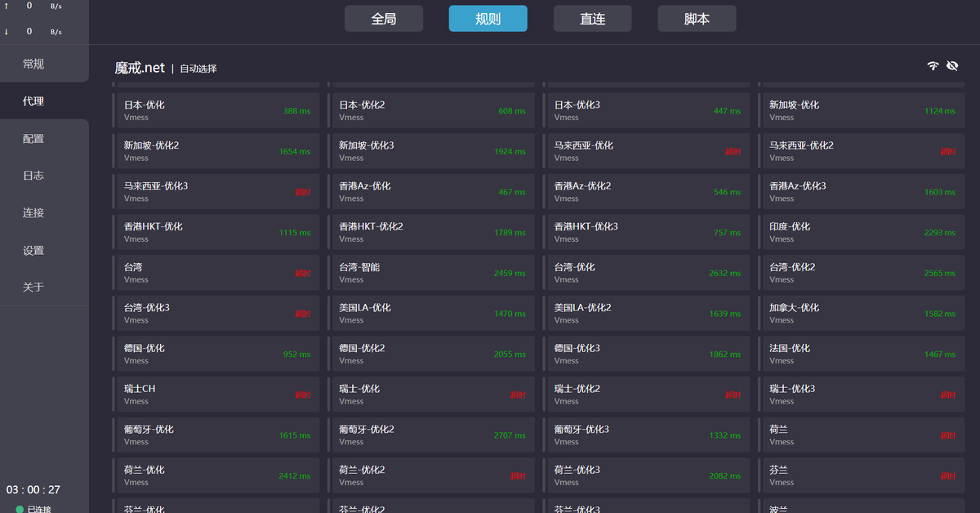Select the 荷兰-优化 proxy node
Viewport: 980px width, 513px height.
216,475
